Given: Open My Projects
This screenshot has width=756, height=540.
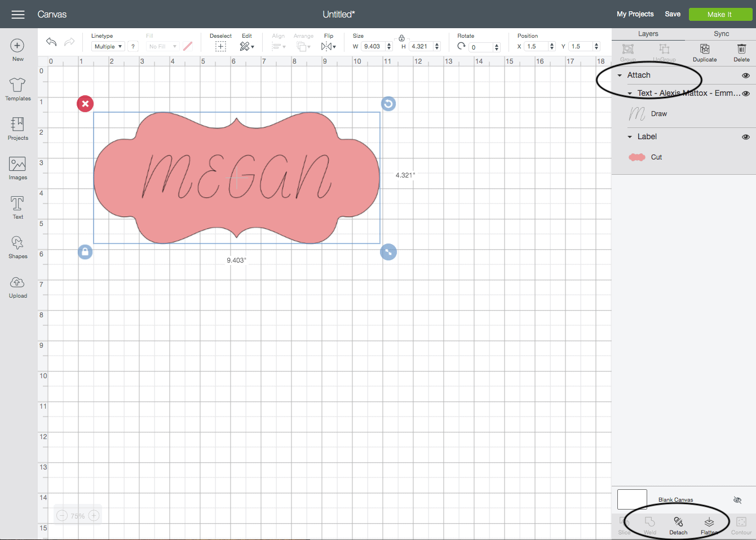Looking at the screenshot, I should click(635, 14).
